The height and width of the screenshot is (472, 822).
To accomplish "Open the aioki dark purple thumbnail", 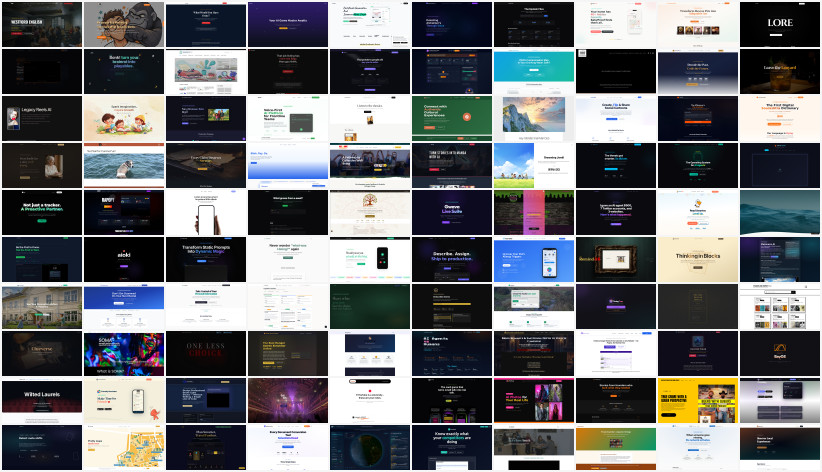I will point(124,260).
